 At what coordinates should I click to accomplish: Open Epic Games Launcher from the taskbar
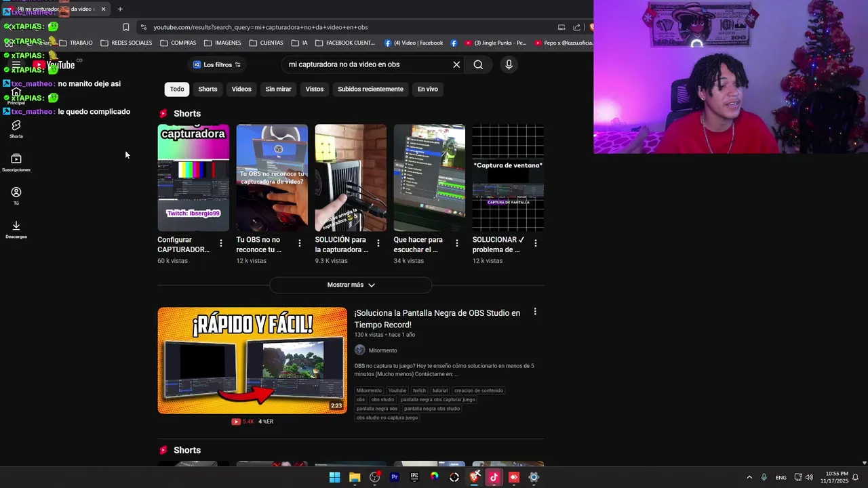(x=414, y=477)
